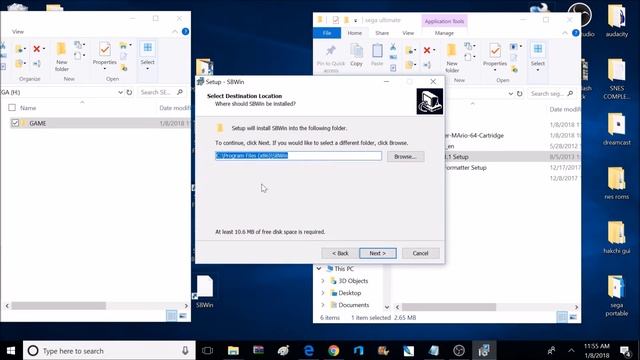
Task: Click the Back button in setup dialog
Action: (x=340, y=253)
